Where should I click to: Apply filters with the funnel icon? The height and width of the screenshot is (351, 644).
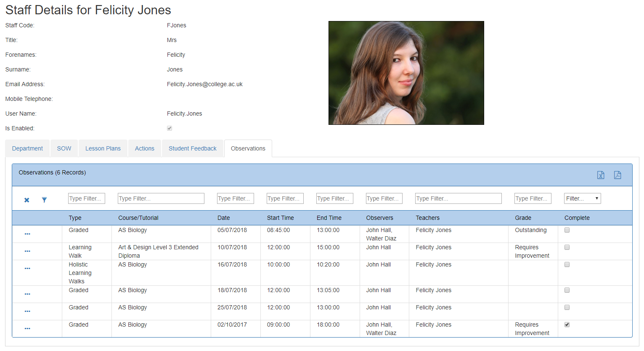pyautogui.click(x=44, y=200)
